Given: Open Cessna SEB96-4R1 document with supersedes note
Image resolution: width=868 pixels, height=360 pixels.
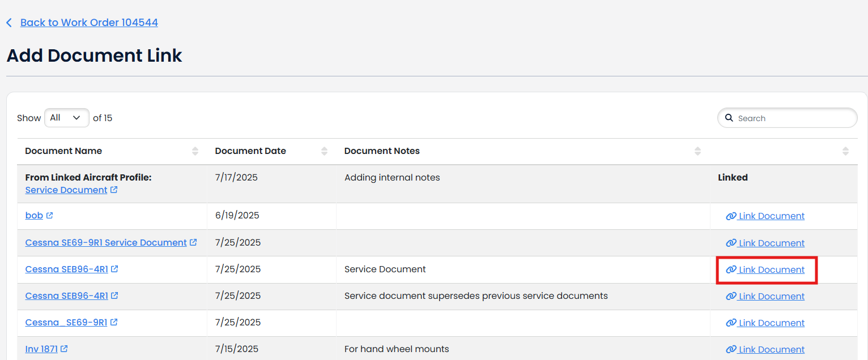Looking at the screenshot, I should pos(67,295).
